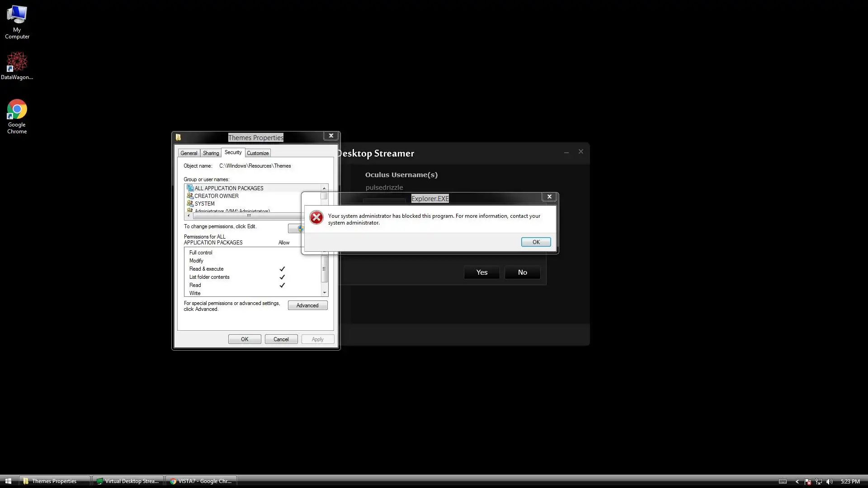Open the touch keyboard tray icon

click(783, 482)
